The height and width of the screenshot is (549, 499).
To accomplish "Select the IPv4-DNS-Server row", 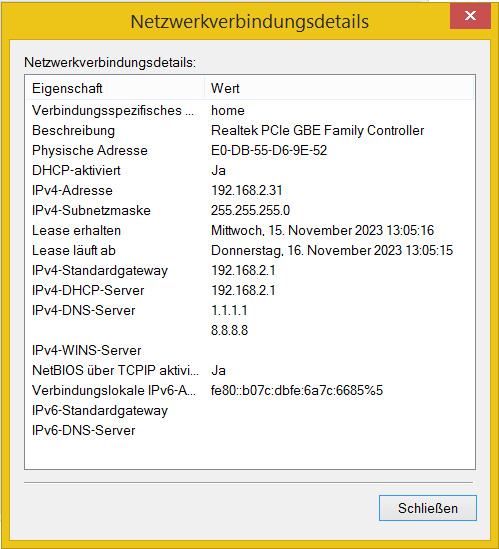I will point(250,310).
